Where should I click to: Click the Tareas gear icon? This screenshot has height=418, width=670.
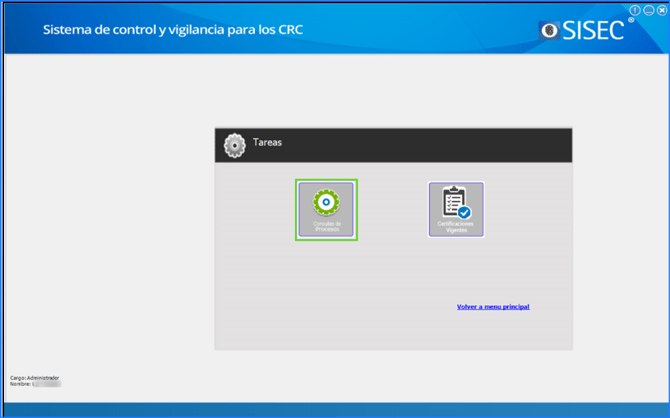[x=235, y=145]
